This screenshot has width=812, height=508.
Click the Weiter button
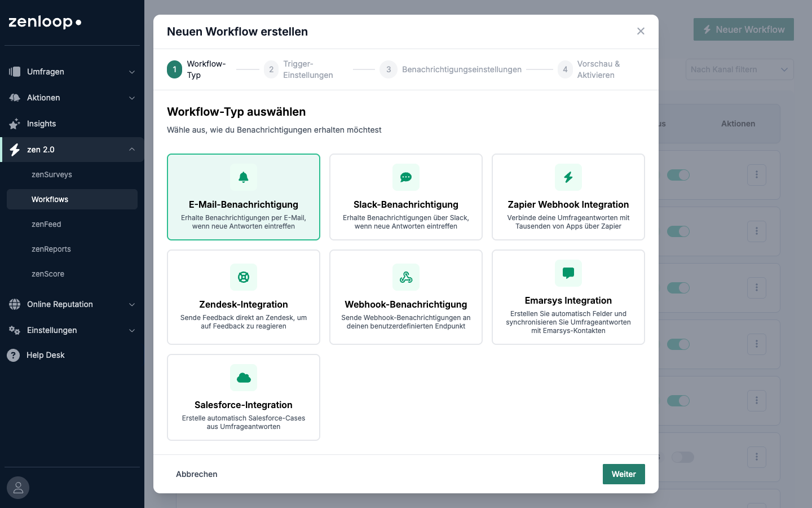coord(624,474)
